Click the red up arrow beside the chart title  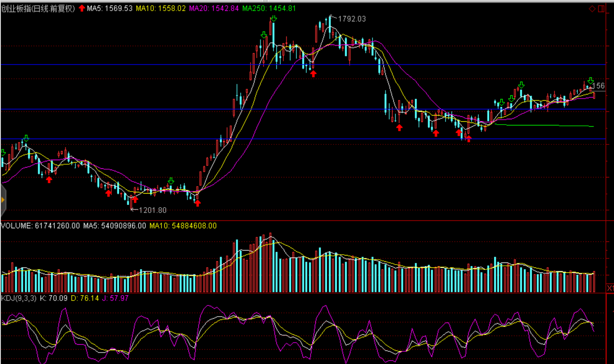[x=82, y=8]
